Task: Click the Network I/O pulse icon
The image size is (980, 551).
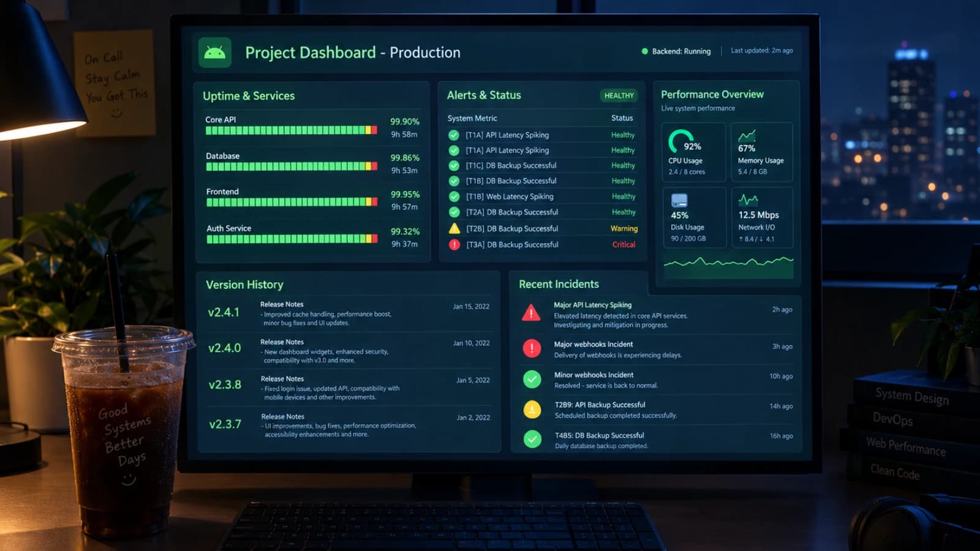Action: point(748,200)
